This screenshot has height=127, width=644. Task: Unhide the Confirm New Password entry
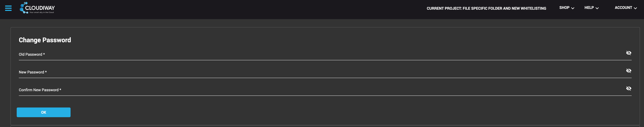629,88
